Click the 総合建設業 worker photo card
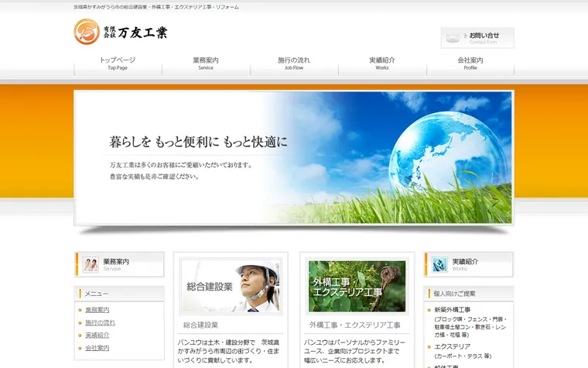This screenshot has width=588, height=368. click(231, 287)
